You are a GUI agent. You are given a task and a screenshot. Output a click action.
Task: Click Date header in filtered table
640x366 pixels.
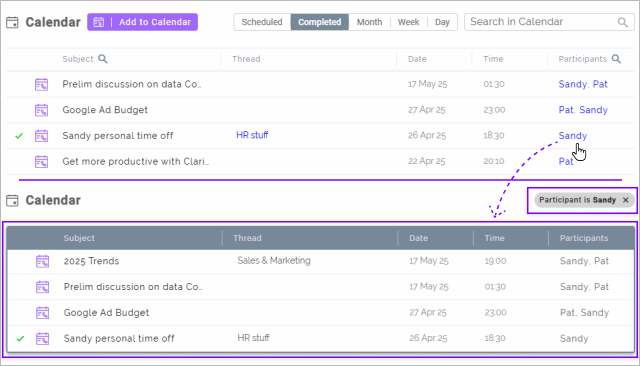pos(418,238)
